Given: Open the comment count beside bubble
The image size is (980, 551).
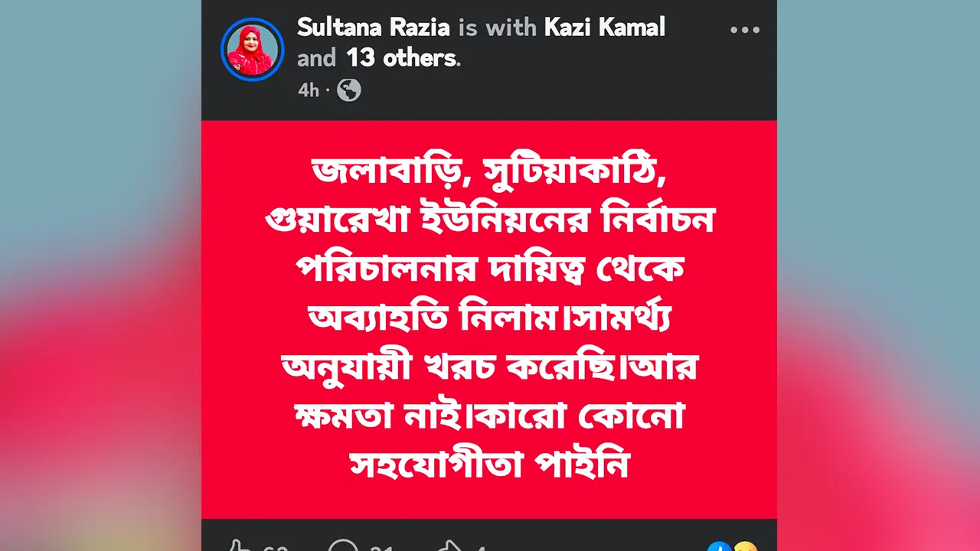Looking at the screenshot, I should click(381, 548).
